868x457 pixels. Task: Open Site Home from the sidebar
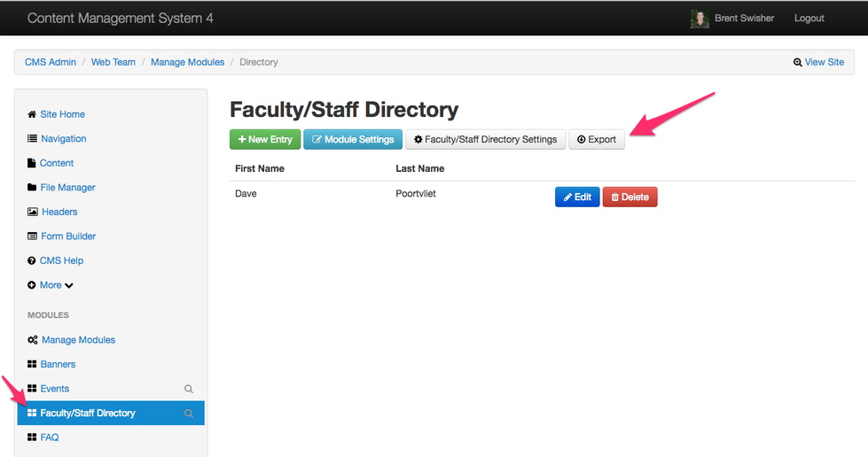pyautogui.click(x=62, y=114)
